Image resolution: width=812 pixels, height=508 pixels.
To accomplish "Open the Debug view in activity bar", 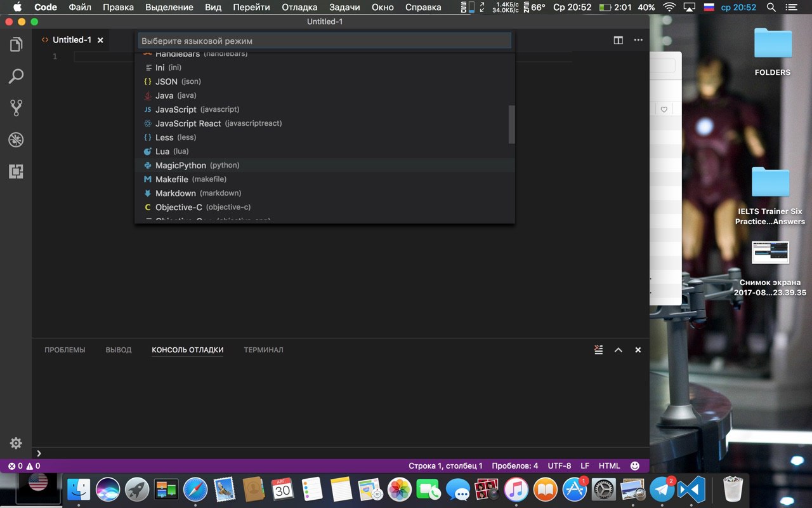I will click(x=16, y=140).
